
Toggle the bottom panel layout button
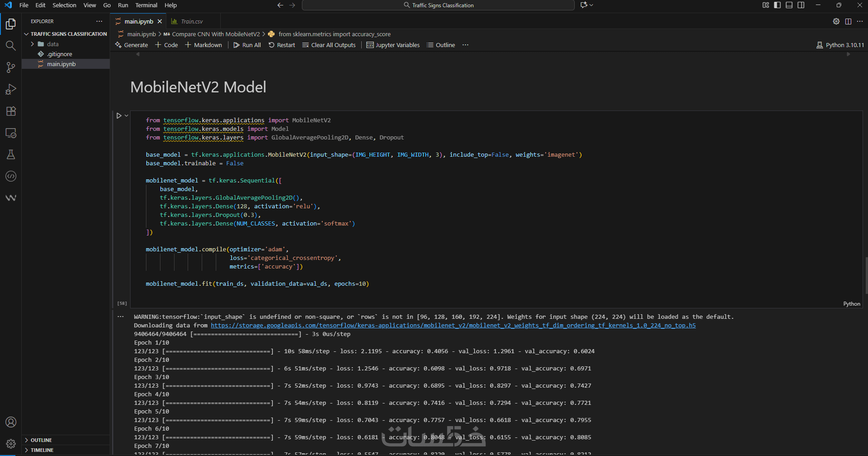pyautogui.click(x=789, y=5)
